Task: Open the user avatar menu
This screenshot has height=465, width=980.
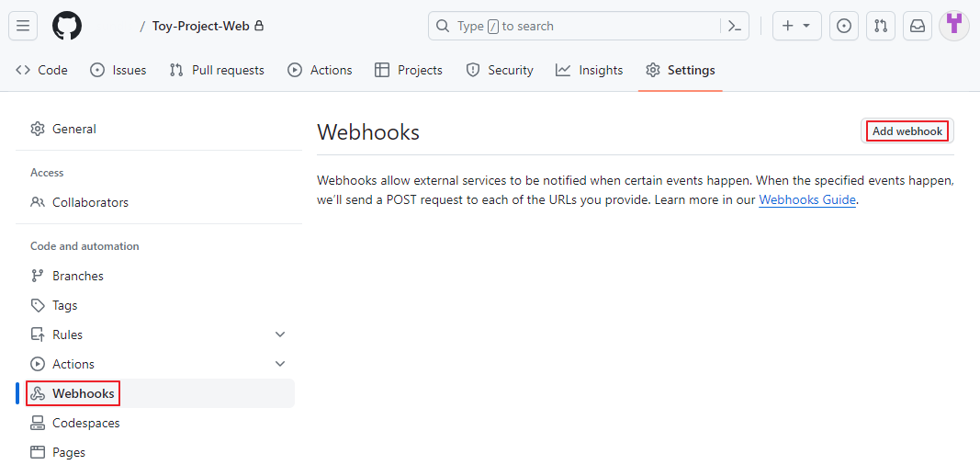Action: pyautogui.click(x=954, y=27)
